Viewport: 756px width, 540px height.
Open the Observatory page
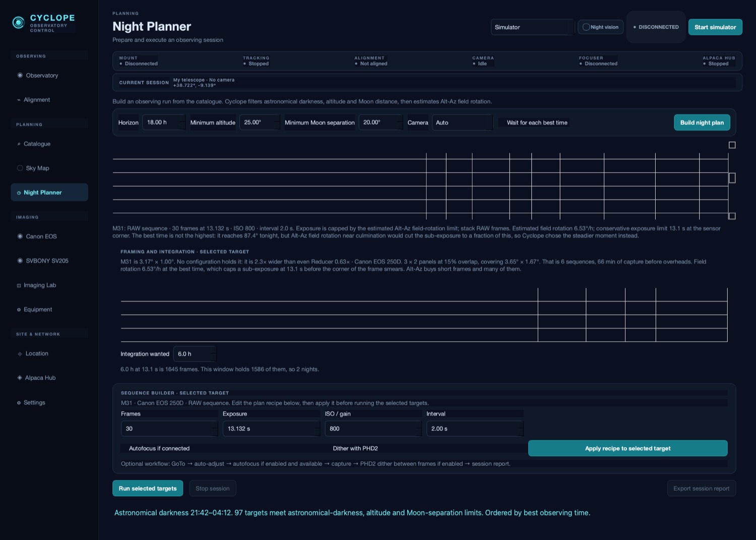point(49,75)
